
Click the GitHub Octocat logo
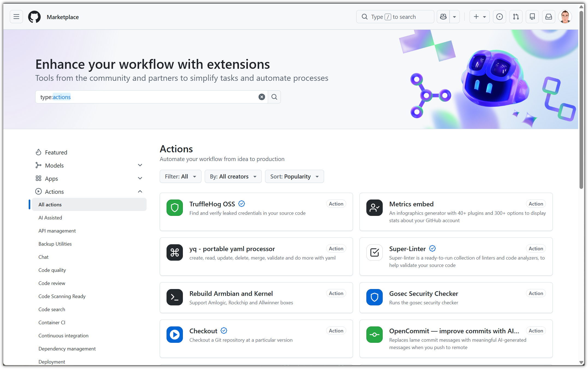[34, 17]
